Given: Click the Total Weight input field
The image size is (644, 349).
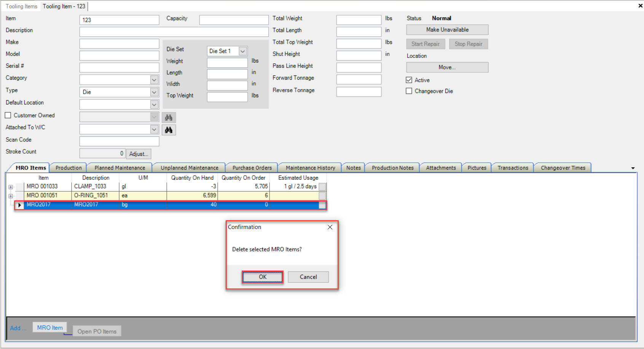Looking at the screenshot, I should 359,20.
